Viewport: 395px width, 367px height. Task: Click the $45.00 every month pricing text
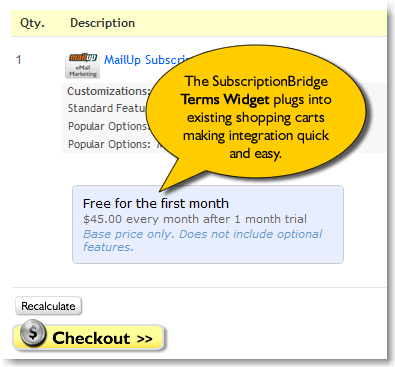pos(195,219)
